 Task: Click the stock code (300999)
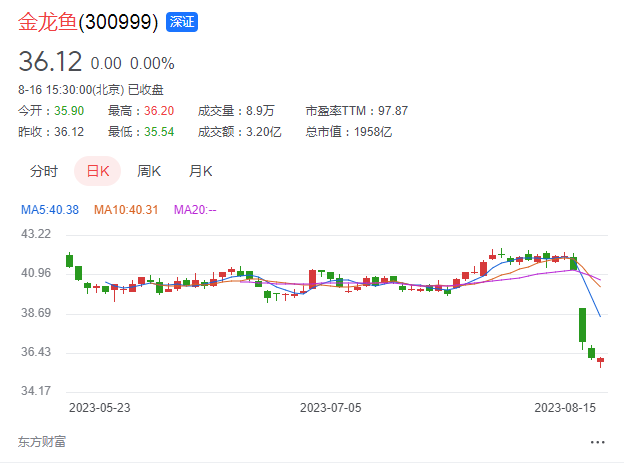[118, 22]
